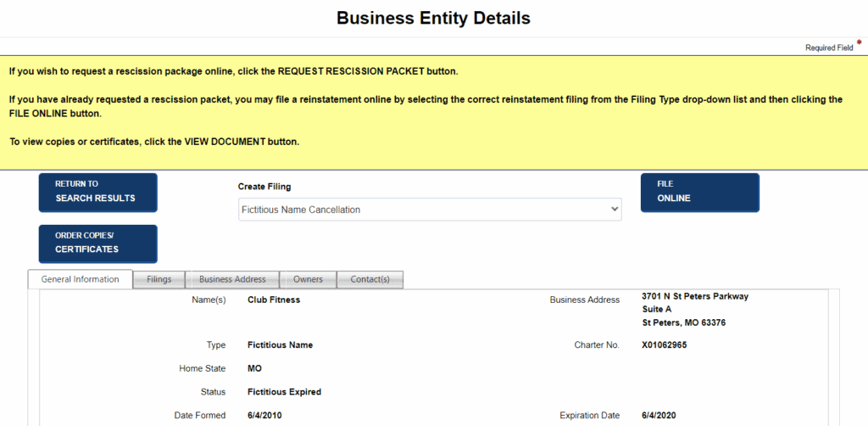View the Contact(s) tab

click(x=370, y=279)
